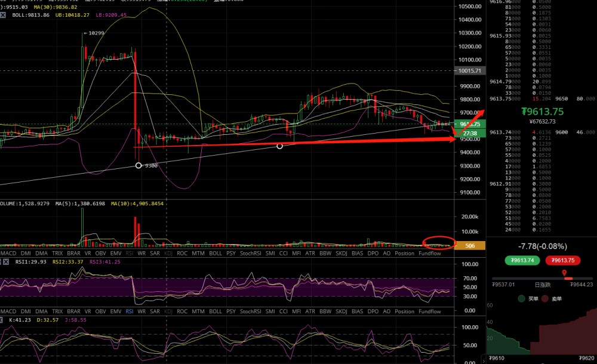
Task: Select BOLL indicator in upper indicator row
Action: point(216,253)
